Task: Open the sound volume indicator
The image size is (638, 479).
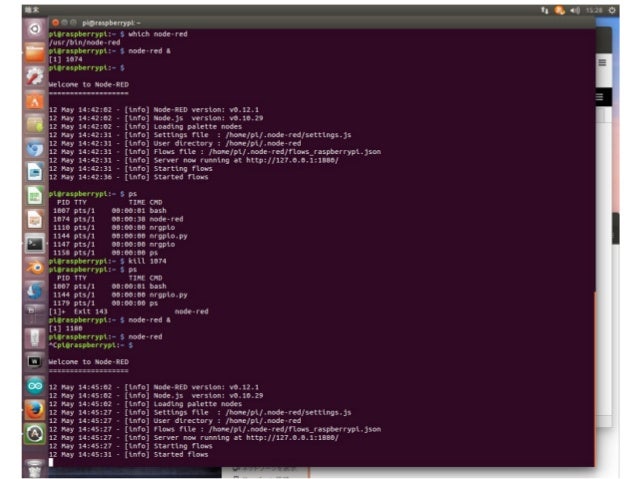Action: (575, 10)
